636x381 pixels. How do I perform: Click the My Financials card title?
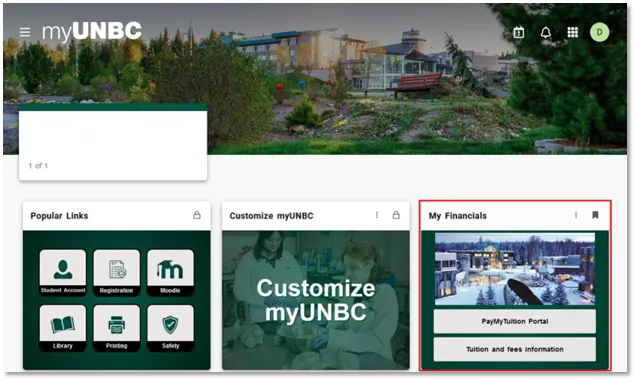coord(458,216)
